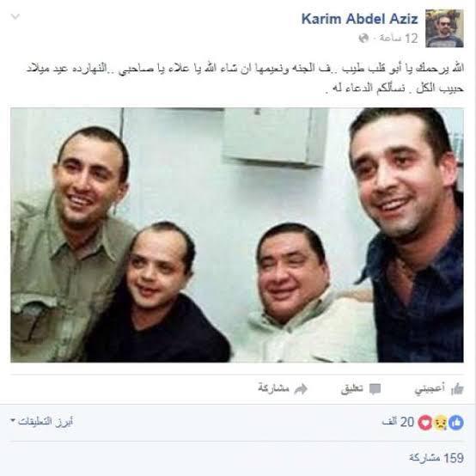This screenshot has height=476, width=476.
Task: Open the post options chevron menu
Action: click(15, 16)
